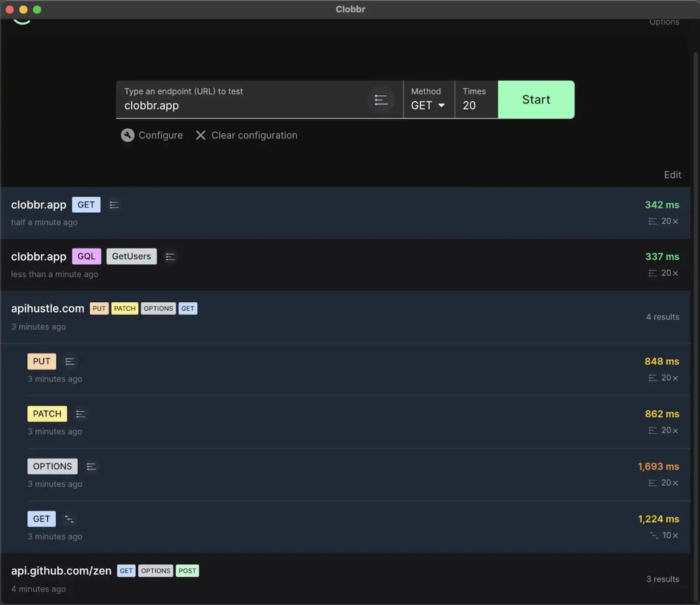Click the Times field showing 20
Viewport: 700px width, 605px height.
point(475,105)
